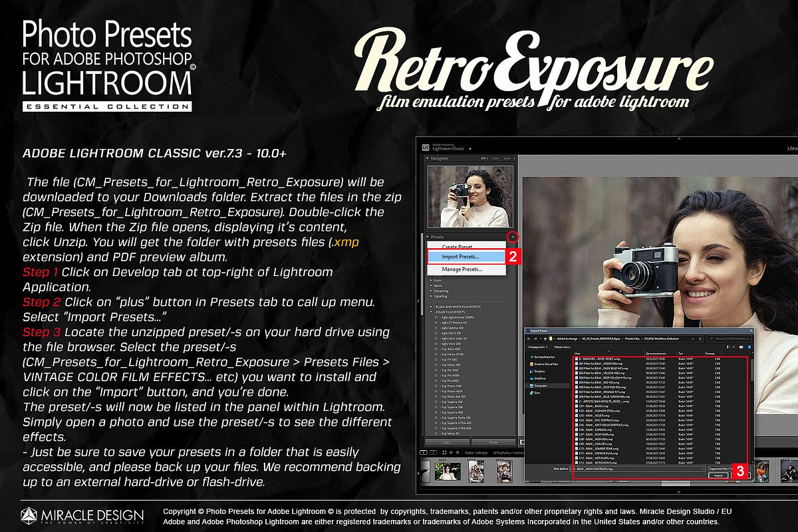The height and width of the screenshot is (532, 798).
Task: Click back arrow in Import Preset dialog
Action: pyautogui.click(x=529, y=339)
